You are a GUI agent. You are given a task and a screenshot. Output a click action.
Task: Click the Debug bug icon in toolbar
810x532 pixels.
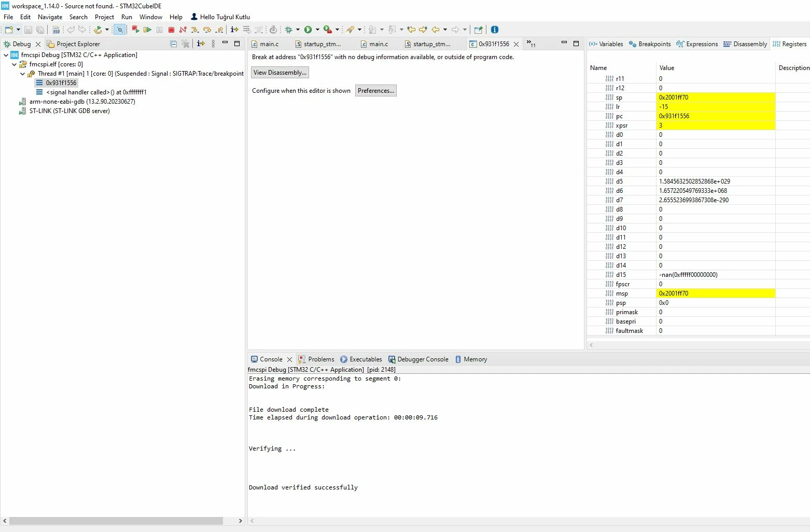pyautogui.click(x=289, y=30)
